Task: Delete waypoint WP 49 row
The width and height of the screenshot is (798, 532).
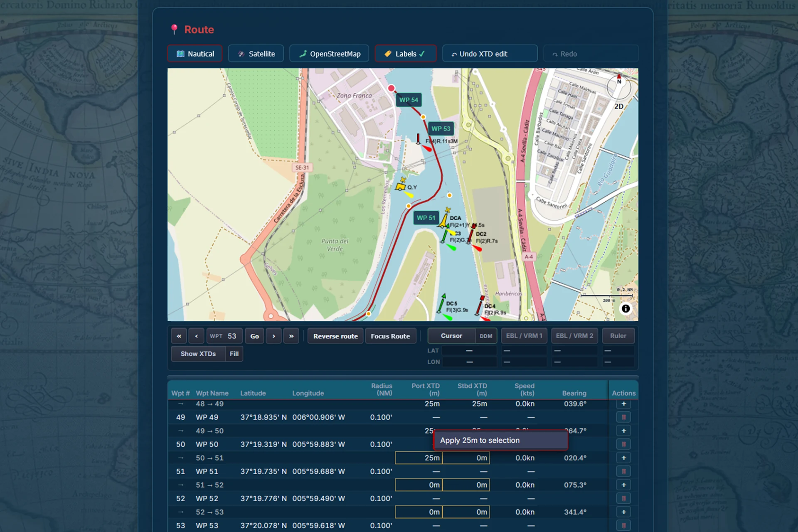Action: [x=623, y=417]
